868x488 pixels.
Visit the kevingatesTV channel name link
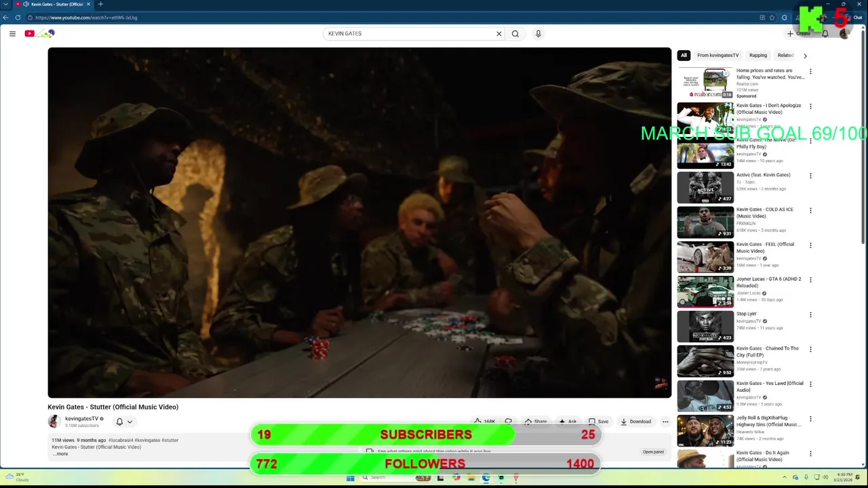click(x=81, y=419)
